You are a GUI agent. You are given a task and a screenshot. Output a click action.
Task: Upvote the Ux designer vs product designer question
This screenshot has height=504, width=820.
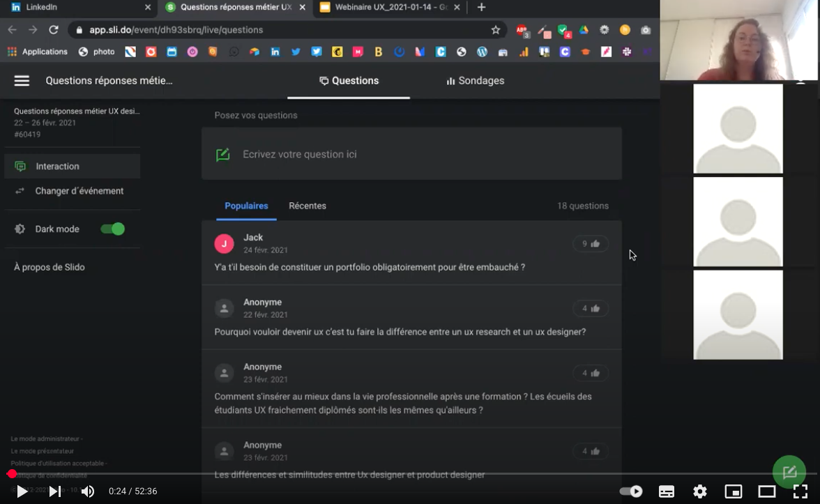click(591, 451)
